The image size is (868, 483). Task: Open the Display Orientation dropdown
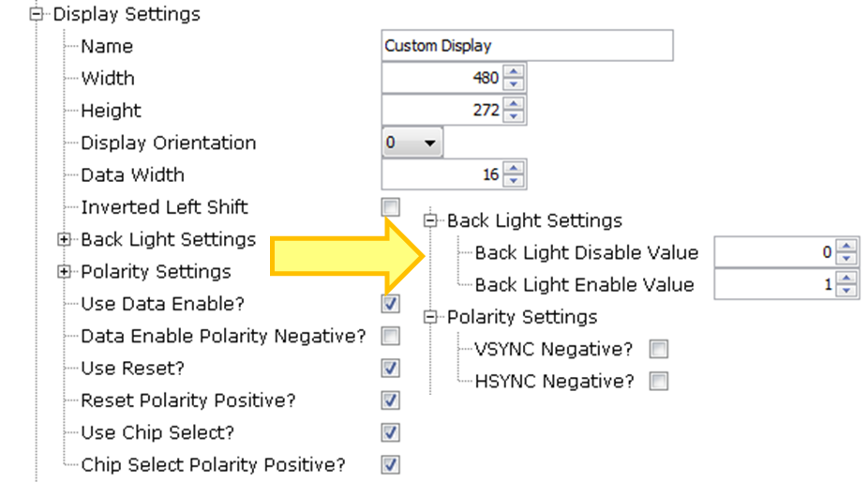point(412,143)
